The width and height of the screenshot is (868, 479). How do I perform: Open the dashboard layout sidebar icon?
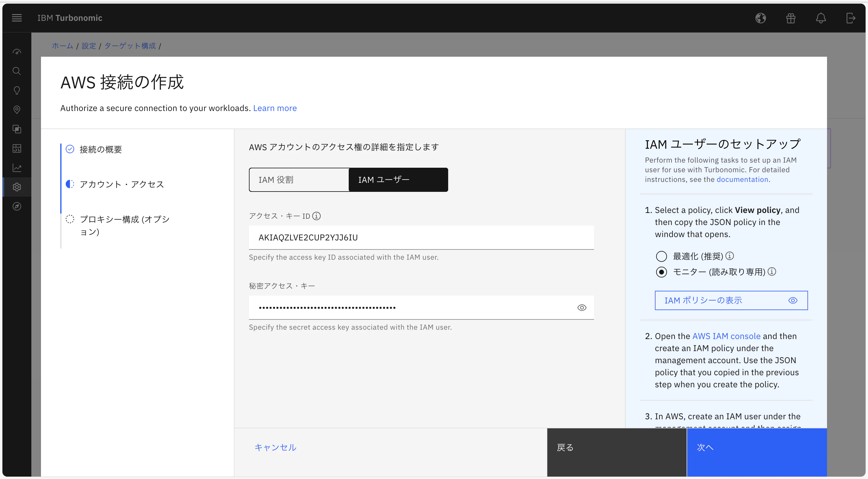[17, 148]
